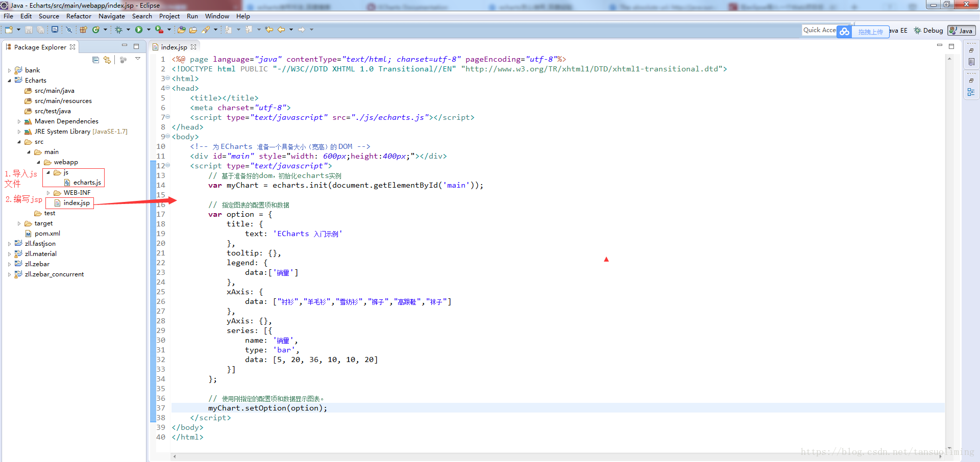Open the Run configurations dropdown arrow
This screenshot has height=462, width=980.
pos(149,30)
